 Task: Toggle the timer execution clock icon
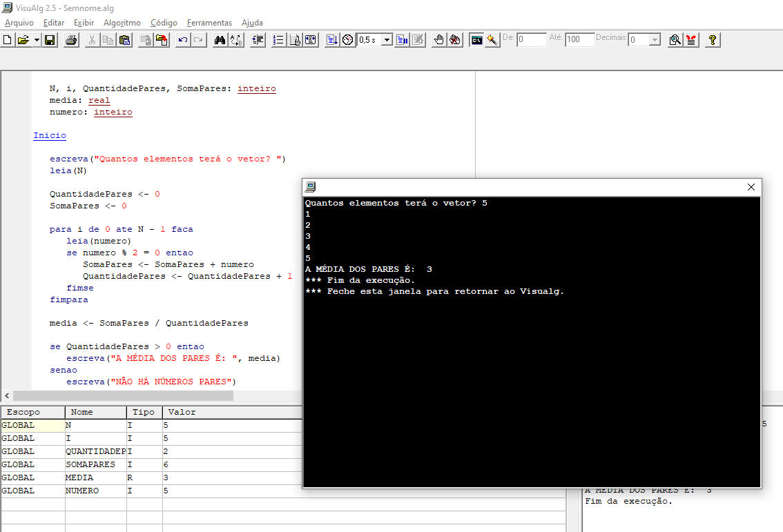click(348, 40)
